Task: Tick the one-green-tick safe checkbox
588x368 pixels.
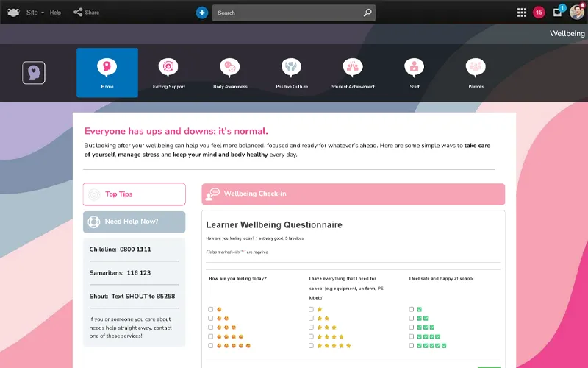Action: tap(412, 309)
